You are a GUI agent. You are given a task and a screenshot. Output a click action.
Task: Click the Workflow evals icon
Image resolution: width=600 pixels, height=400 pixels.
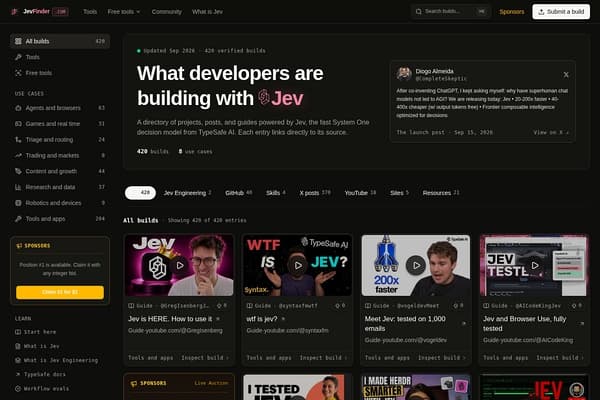pos(18,389)
